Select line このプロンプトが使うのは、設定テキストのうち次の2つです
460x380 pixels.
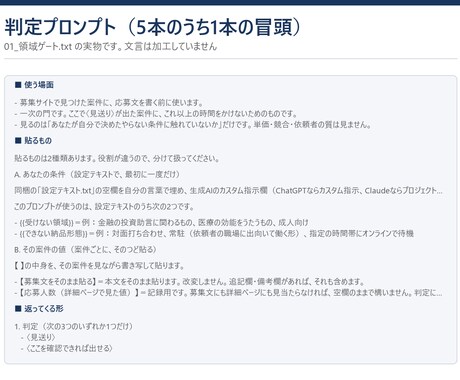tap(104, 206)
